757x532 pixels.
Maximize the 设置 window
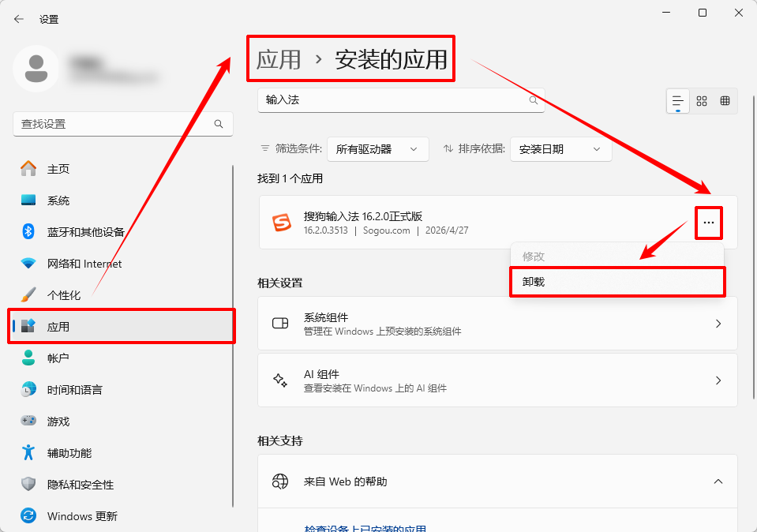(x=703, y=12)
